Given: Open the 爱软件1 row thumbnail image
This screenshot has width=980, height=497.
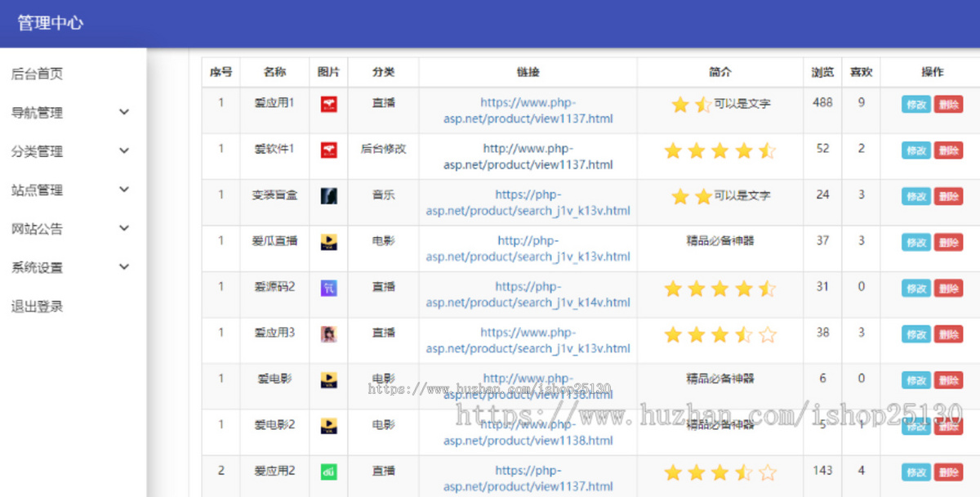Looking at the screenshot, I should 329,150.
